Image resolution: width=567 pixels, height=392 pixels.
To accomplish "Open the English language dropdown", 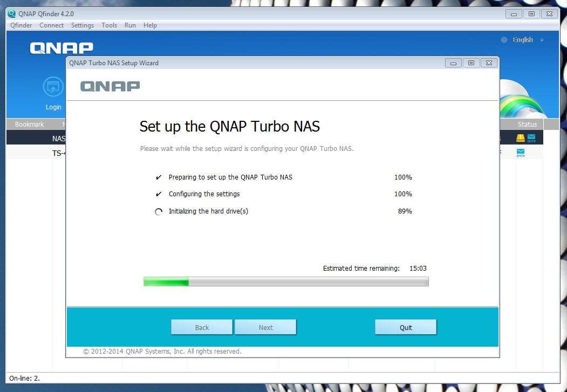I will [528, 40].
